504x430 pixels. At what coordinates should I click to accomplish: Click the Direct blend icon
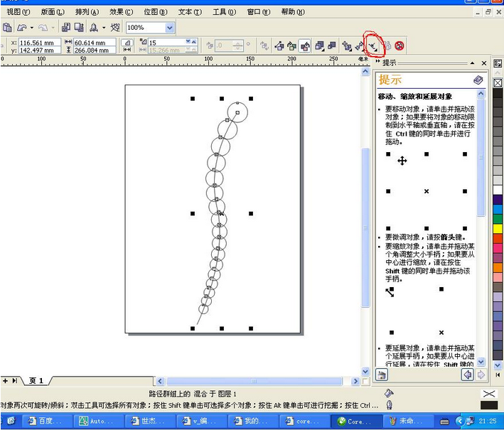tap(279, 46)
